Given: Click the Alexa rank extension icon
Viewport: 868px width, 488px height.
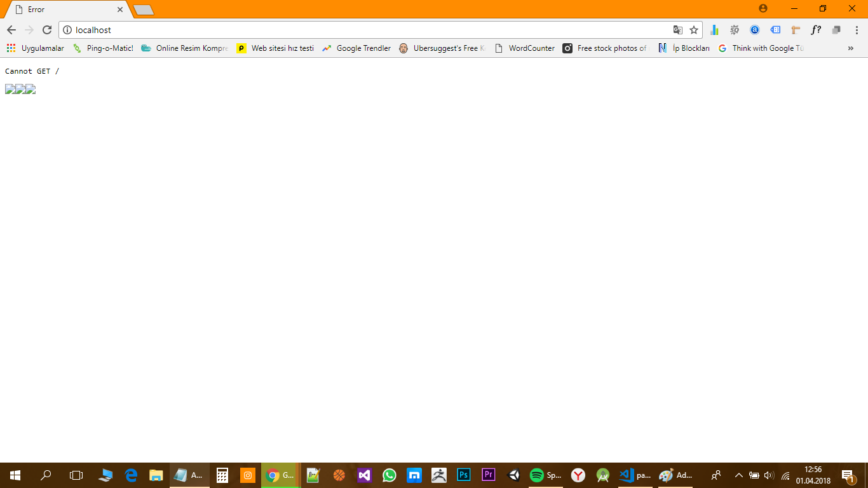Looking at the screenshot, I should pyautogui.click(x=754, y=30).
